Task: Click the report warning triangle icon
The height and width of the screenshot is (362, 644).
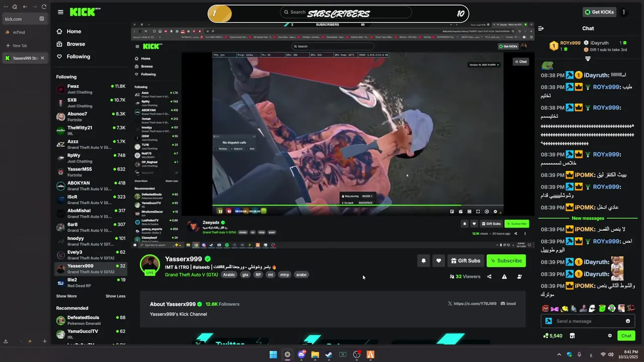Action: (504, 277)
